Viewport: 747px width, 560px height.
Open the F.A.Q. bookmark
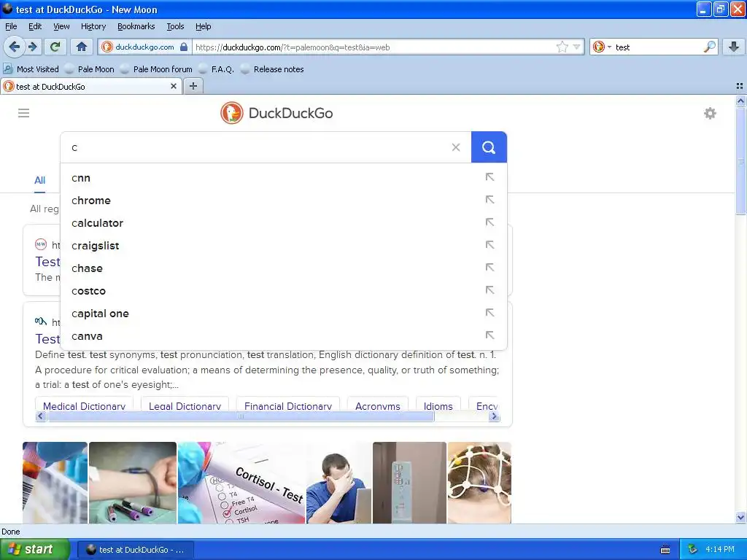click(x=216, y=69)
